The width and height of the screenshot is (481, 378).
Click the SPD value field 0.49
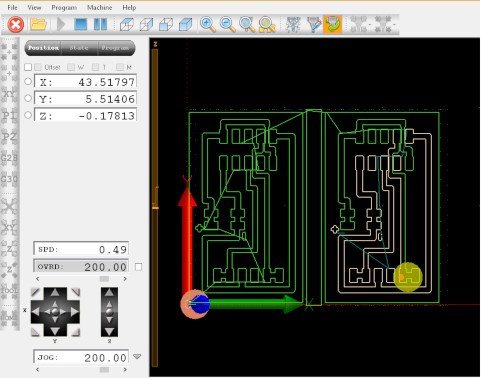tap(81, 249)
